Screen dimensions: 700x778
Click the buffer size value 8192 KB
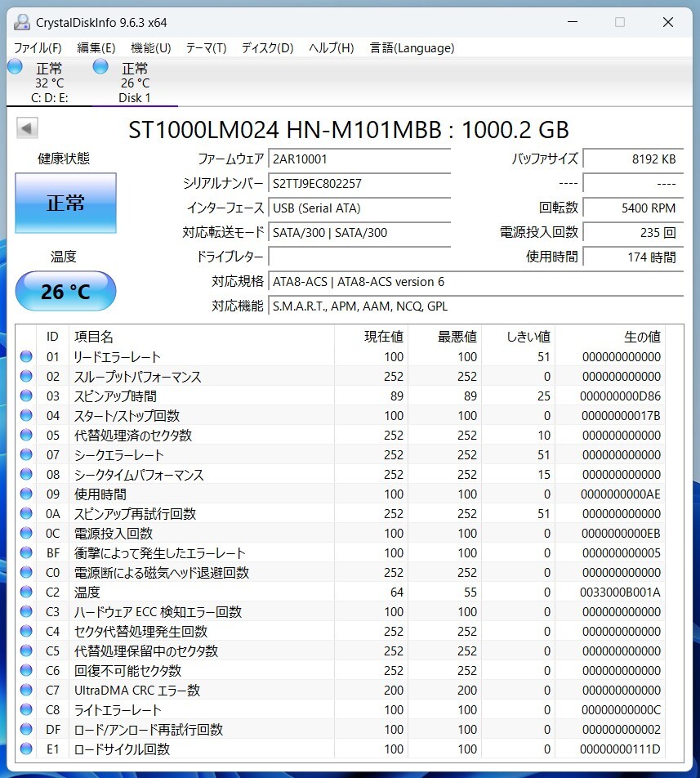(633, 159)
